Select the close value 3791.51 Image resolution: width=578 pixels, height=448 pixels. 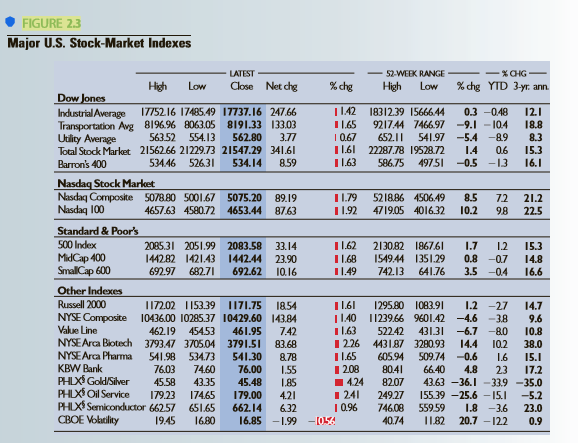pos(244,344)
